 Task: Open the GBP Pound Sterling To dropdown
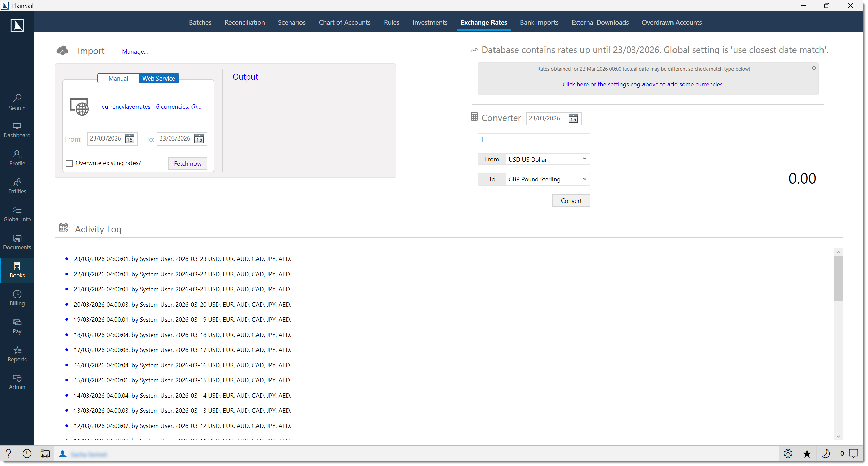547,179
